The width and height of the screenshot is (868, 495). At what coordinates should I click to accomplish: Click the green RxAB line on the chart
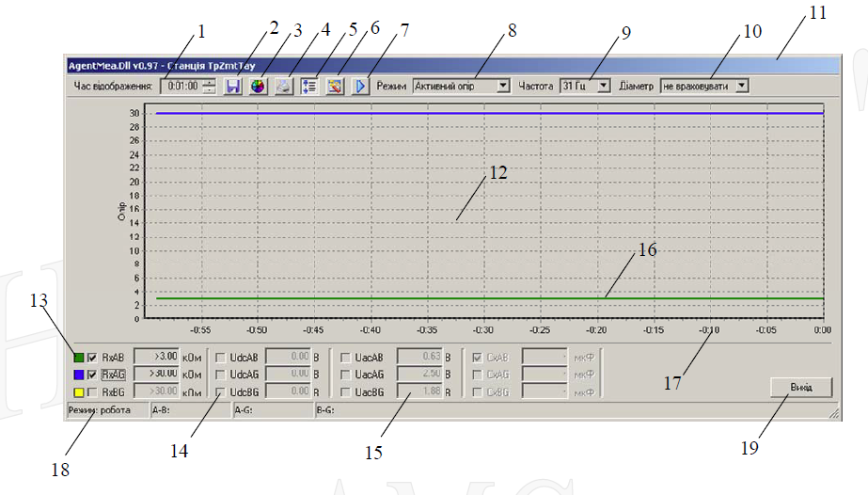click(x=489, y=298)
